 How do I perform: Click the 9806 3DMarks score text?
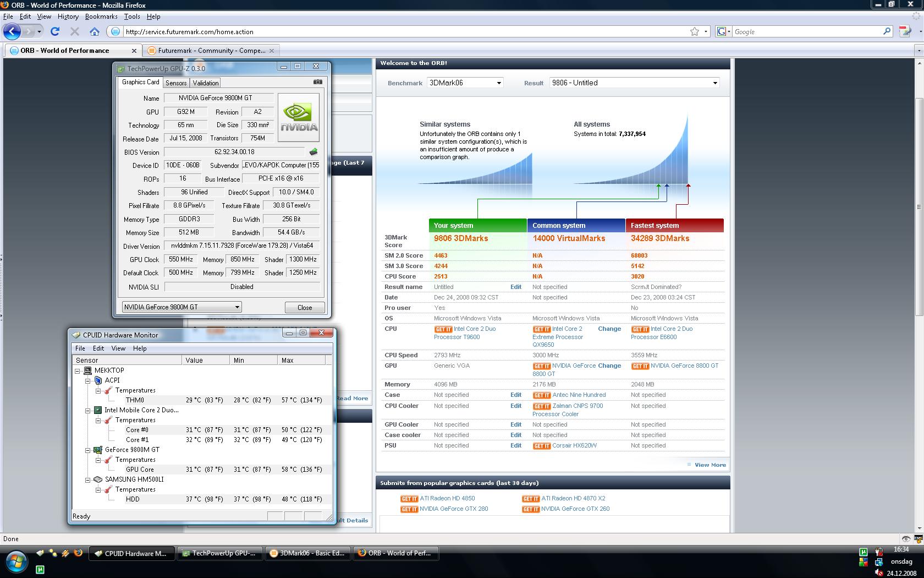[x=461, y=238]
